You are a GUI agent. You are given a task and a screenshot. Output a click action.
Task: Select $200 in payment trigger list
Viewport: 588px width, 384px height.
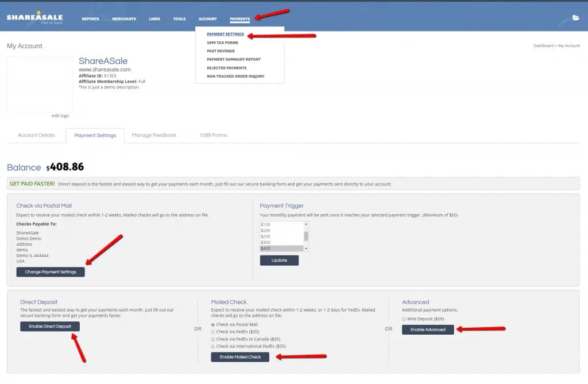point(281,231)
